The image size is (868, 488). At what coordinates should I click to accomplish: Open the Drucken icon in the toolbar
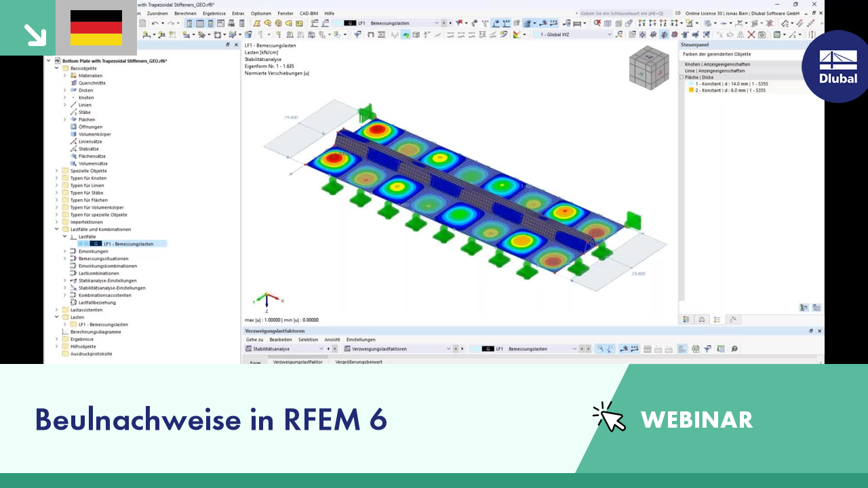click(x=694, y=348)
